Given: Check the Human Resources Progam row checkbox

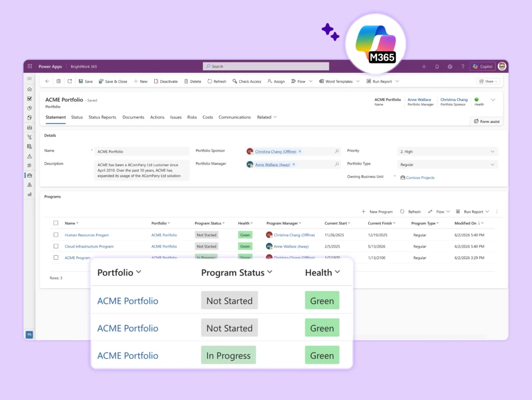Looking at the screenshot, I should tap(56, 235).
